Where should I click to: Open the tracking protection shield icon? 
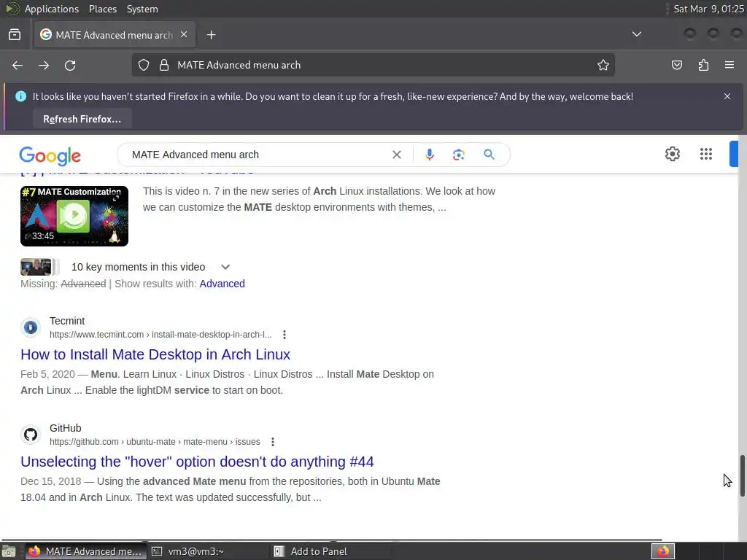(x=144, y=65)
